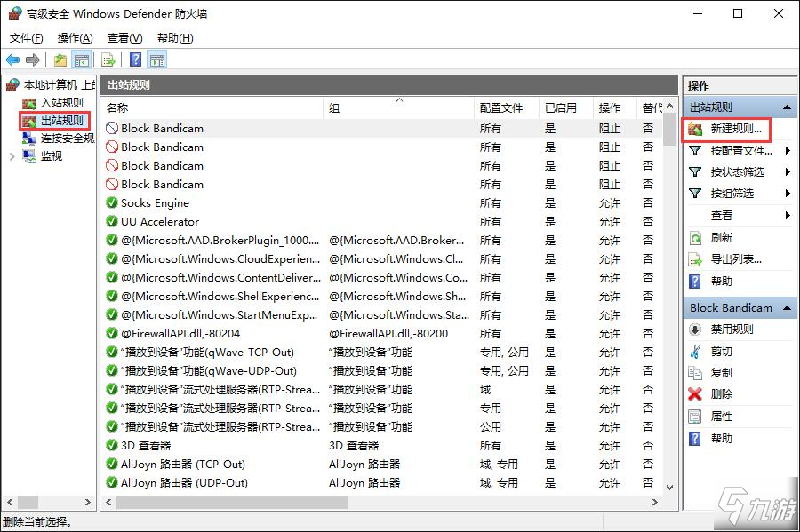The width and height of the screenshot is (800, 532).
Task: Select the @FirewallAPI.dll,-80204 rule
Action: (x=381, y=333)
